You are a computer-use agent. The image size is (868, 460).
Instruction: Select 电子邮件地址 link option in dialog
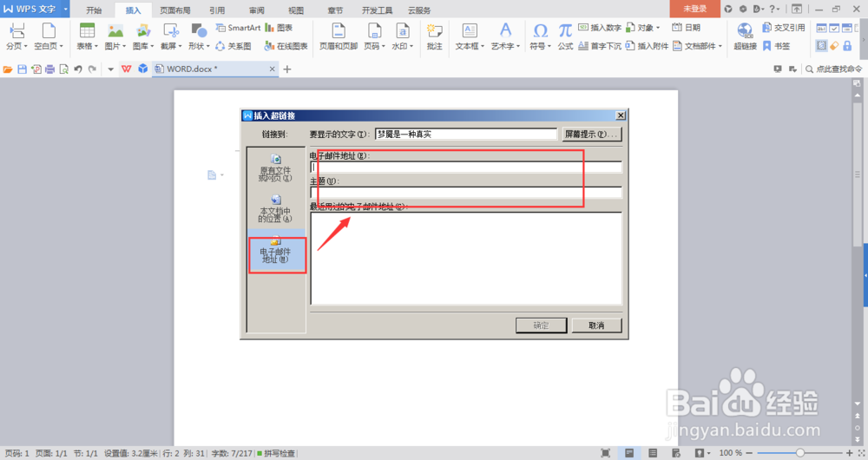click(x=277, y=250)
